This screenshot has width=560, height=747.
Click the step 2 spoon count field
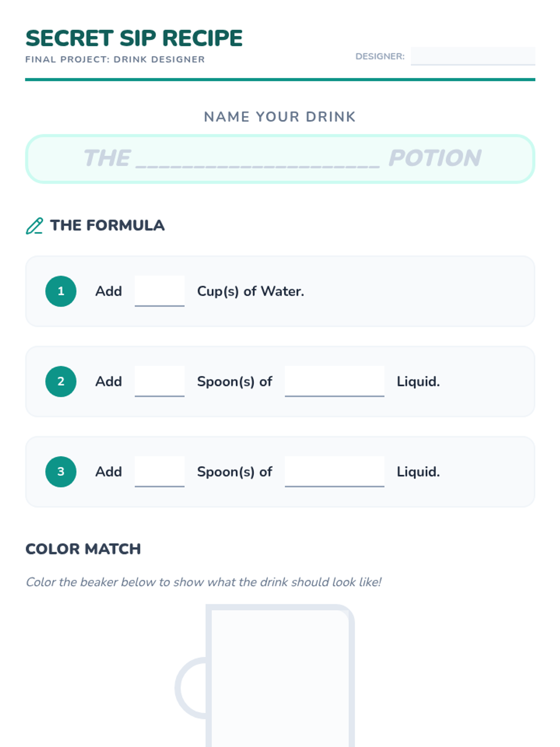point(159,381)
